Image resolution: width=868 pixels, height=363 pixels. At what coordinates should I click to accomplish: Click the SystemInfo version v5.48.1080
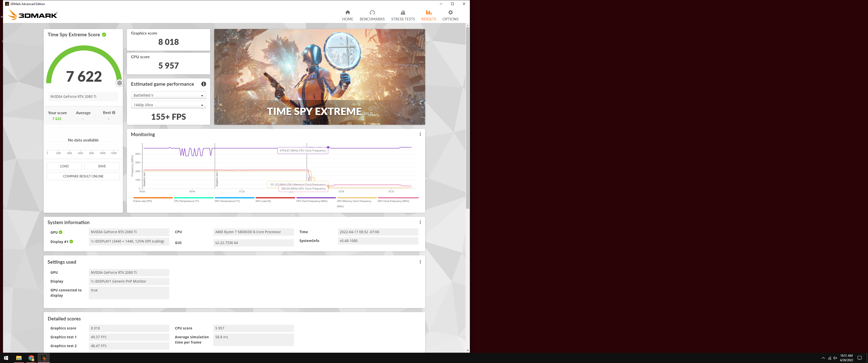(x=378, y=241)
